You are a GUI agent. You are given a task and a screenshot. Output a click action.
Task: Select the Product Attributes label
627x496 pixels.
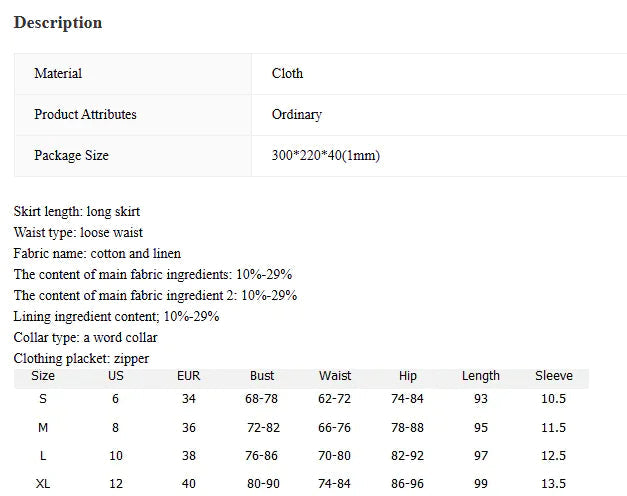click(85, 115)
